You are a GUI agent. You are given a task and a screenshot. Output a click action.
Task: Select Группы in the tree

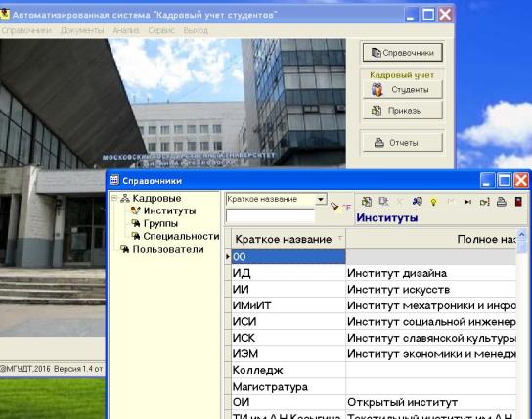tap(160, 223)
